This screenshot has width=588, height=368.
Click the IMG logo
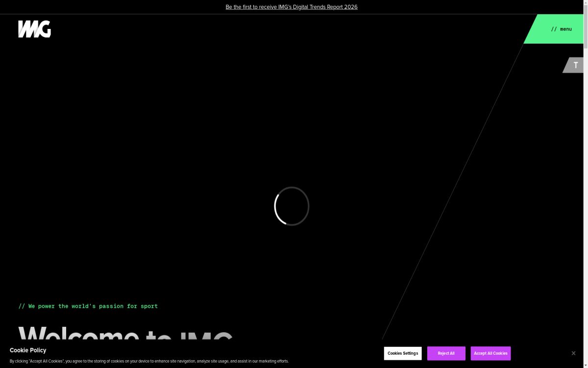34,29
